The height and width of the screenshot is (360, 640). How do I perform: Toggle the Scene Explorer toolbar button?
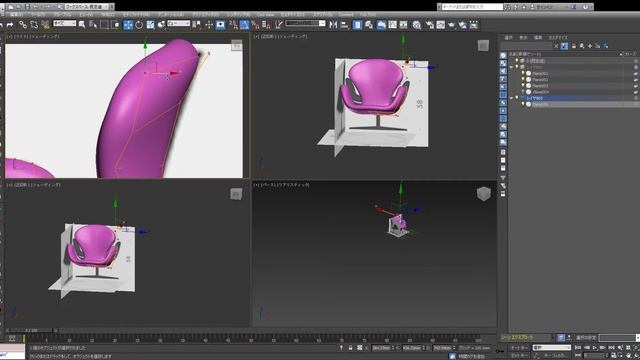pyautogui.click(x=357, y=25)
